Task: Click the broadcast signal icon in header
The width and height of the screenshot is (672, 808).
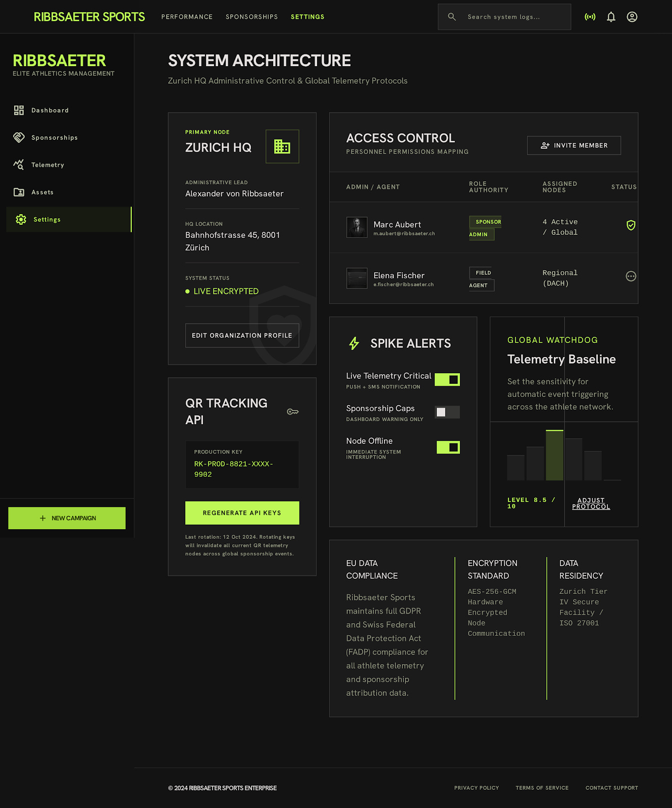Action: tap(590, 17)
